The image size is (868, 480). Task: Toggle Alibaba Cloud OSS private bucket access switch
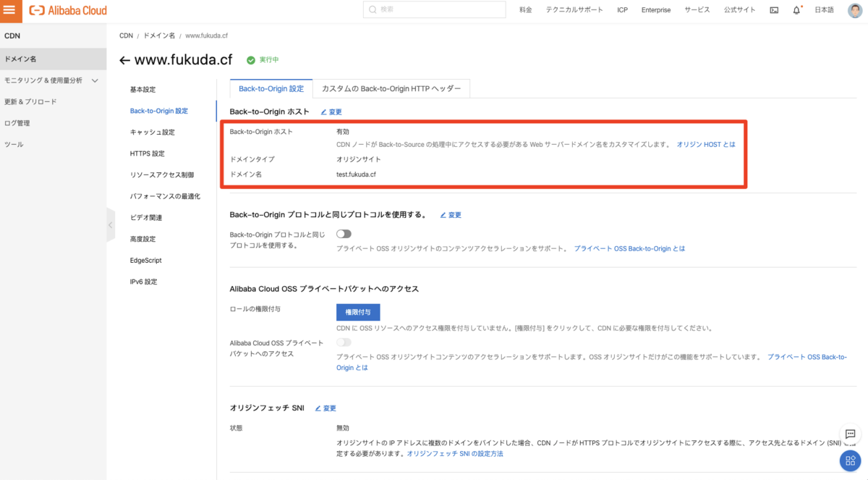point(344,342)
